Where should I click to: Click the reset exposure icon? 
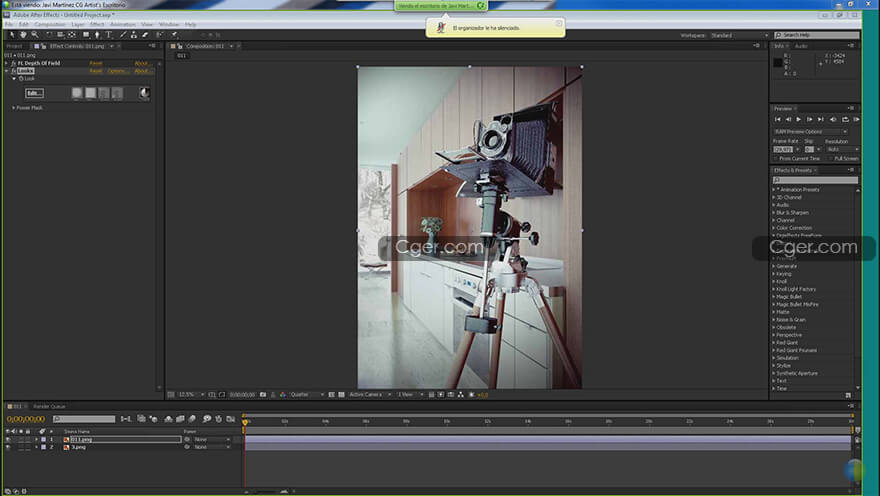(471, 395)
